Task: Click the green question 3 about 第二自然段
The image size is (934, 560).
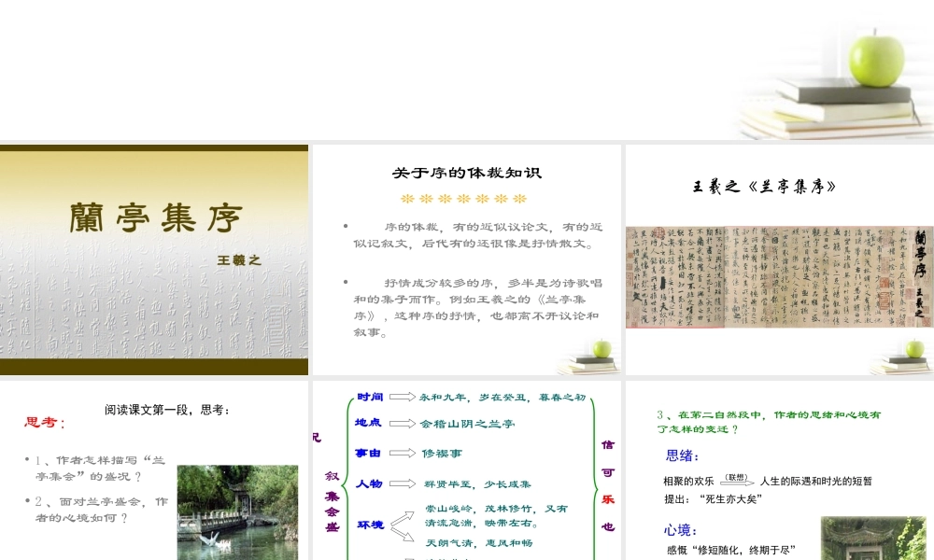Action: point(769,422)
